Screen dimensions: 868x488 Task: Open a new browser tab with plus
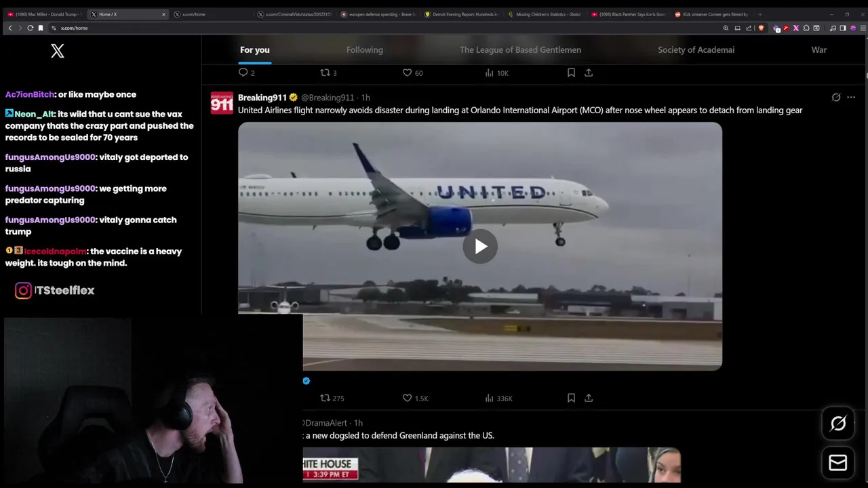click(759, 14)
